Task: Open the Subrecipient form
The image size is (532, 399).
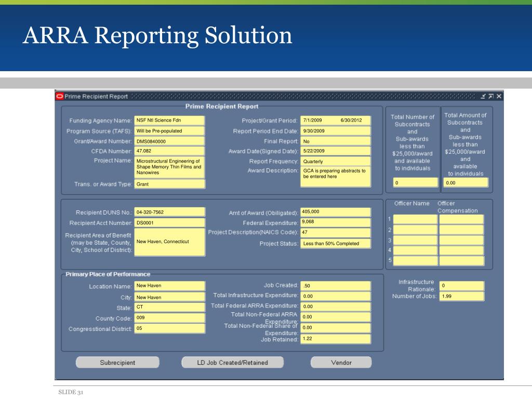Action: tap(117, 362)
